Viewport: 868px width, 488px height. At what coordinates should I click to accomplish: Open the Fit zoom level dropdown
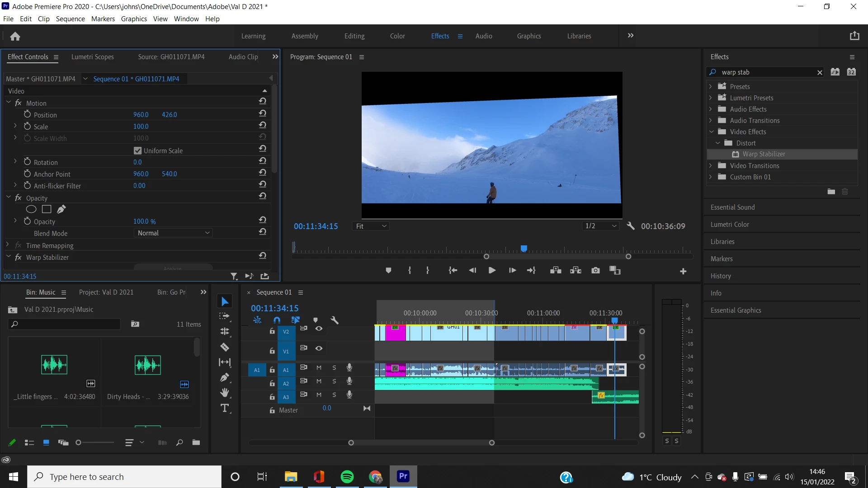click(x=371, y=226)
